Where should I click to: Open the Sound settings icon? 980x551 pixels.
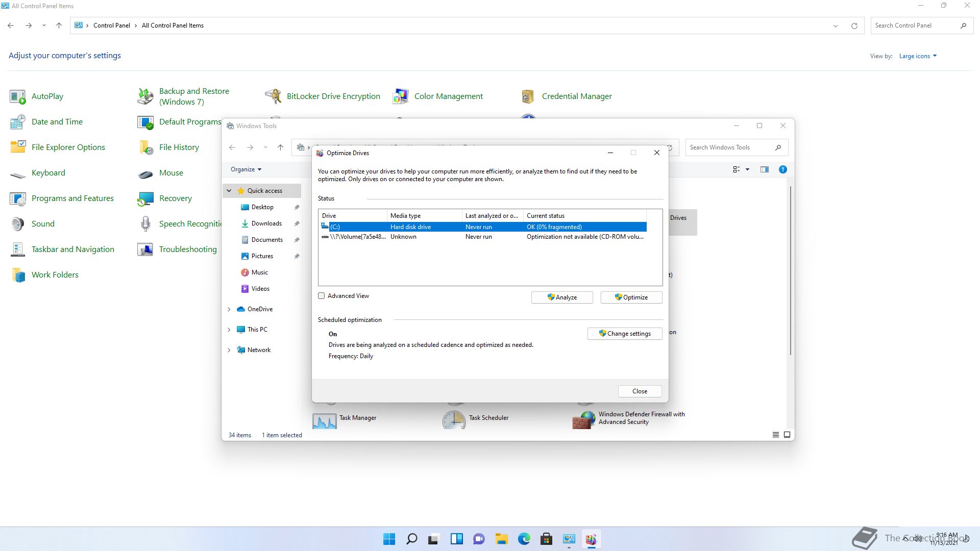coord(18,224)
